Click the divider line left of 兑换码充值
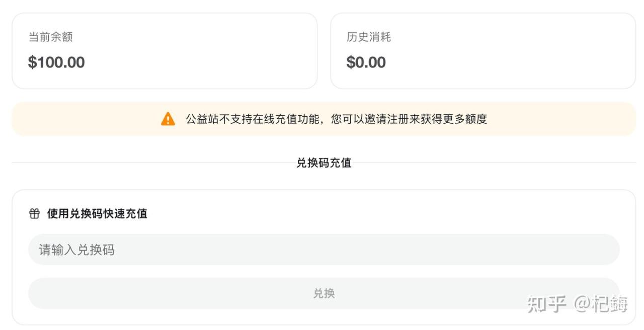This screenshot has height=330, width=644. pyautogui.click(x=151, y=162)
